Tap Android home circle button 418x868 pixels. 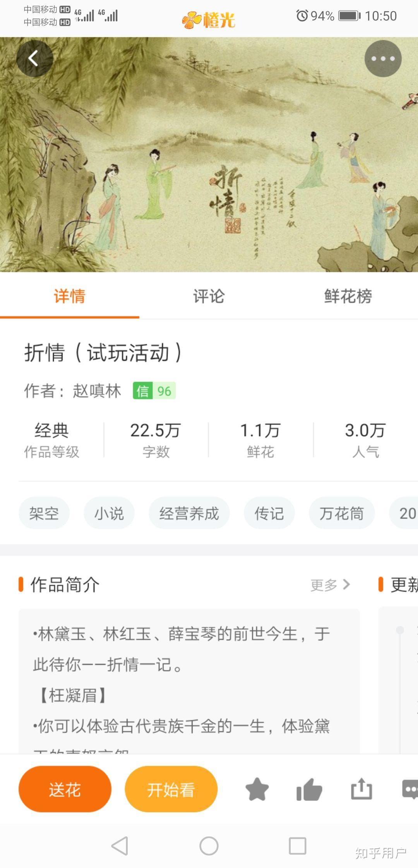pos(209,846)
